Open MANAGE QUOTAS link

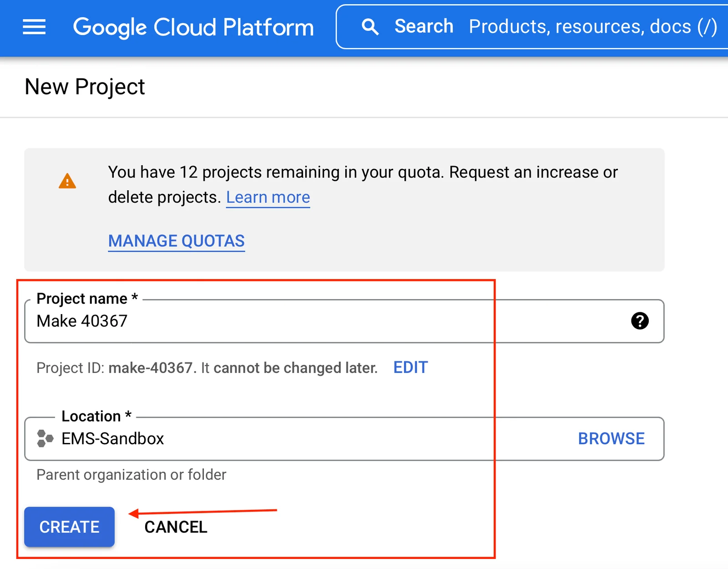pyautogui.click(x=177, y=241)
